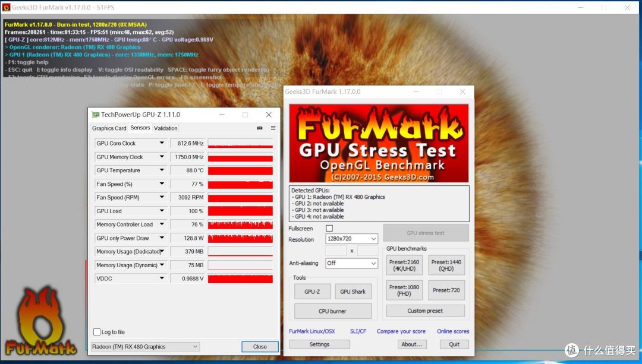The width and height of the screenshot is (642, 364).
Task: Open the Compare your score link
Action: pos(401,331)
